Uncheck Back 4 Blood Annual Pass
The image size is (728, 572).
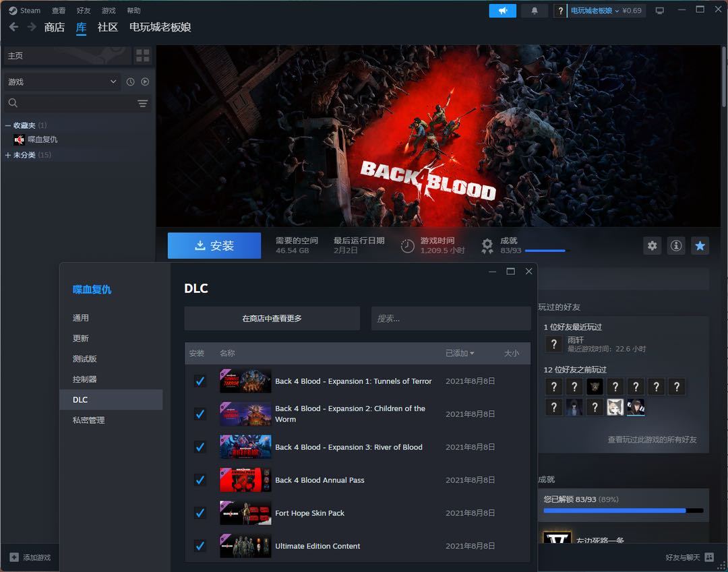(x=200, y=480)
